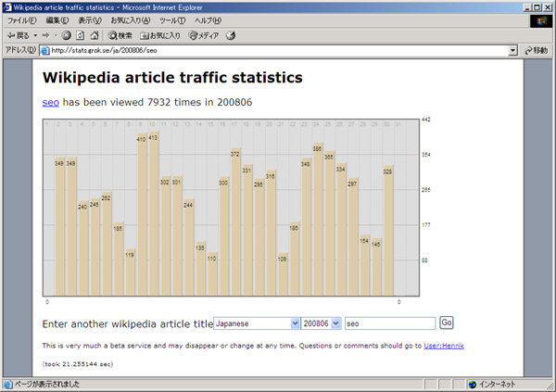Click the Home toolbar icon
Image resolution: width=556 pixels, height=392 pixels.
(x=95, y=35)
